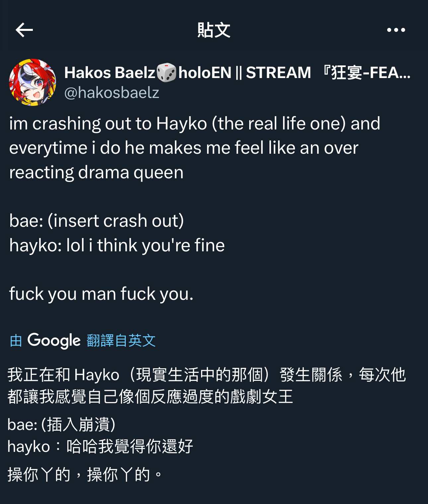Image resolution: width=428 pixels, height=504 pixels.
Task: Tap the holoEN || STREAM name segment
Action: pyautogui.click(x=245, y=73)
